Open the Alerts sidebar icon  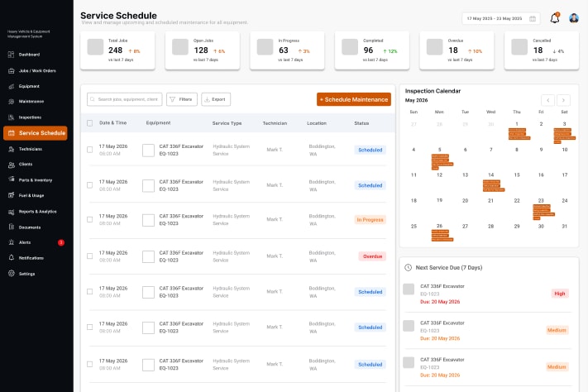coord(12,242)
